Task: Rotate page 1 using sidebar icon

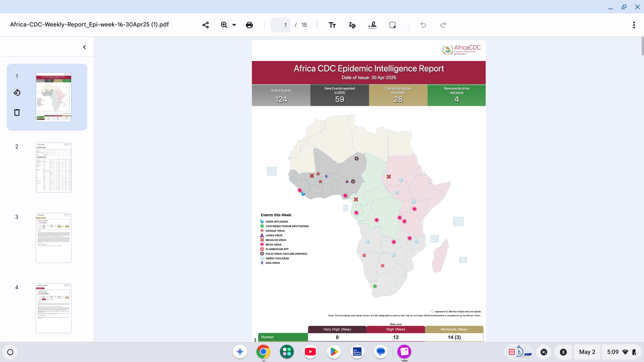Action: [17, 93]
